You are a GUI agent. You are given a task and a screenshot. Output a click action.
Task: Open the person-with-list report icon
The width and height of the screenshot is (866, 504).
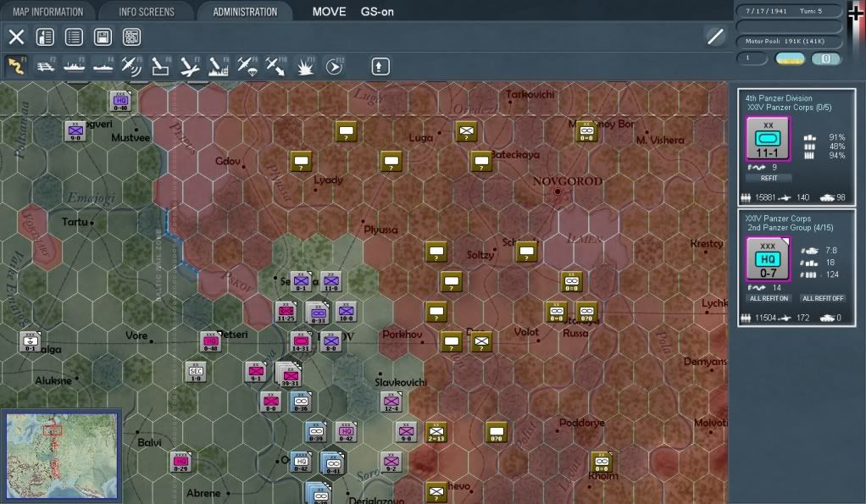click(x=45, y=37)
